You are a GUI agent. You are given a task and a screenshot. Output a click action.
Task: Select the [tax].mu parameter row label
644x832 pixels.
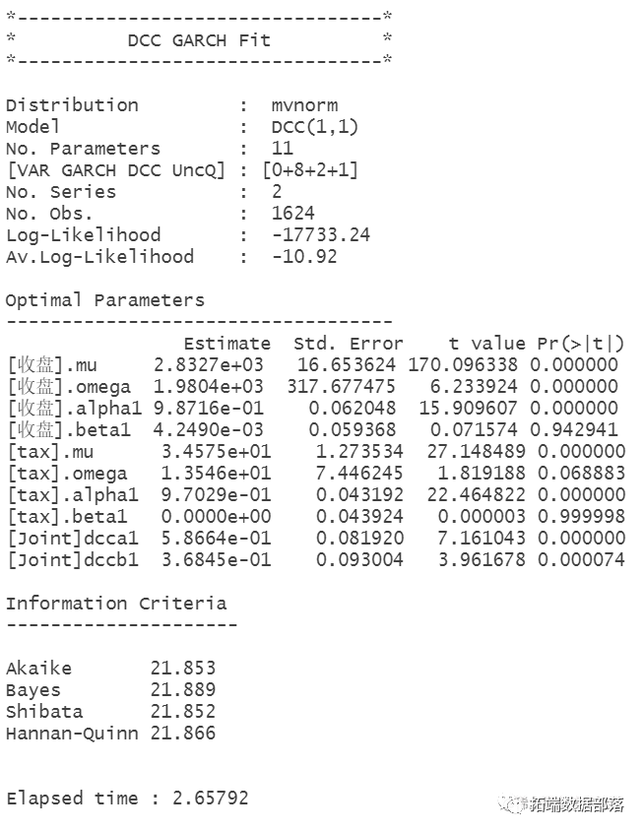click(51, 452)
